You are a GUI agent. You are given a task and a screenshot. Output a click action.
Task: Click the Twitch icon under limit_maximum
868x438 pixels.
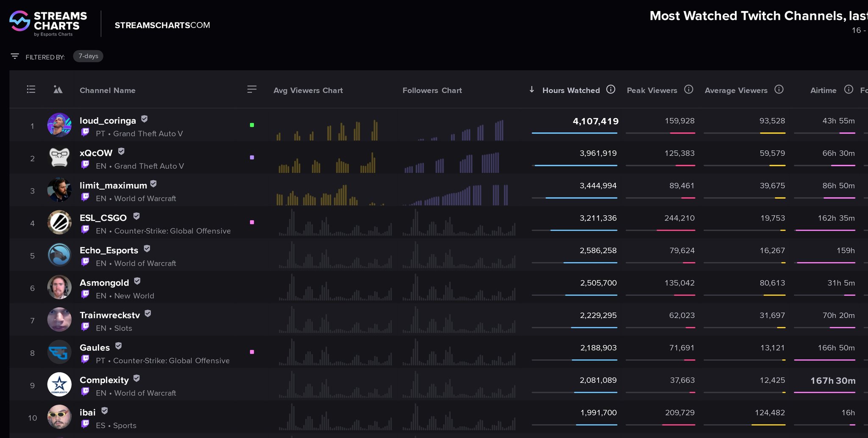(x=85, y=197)
